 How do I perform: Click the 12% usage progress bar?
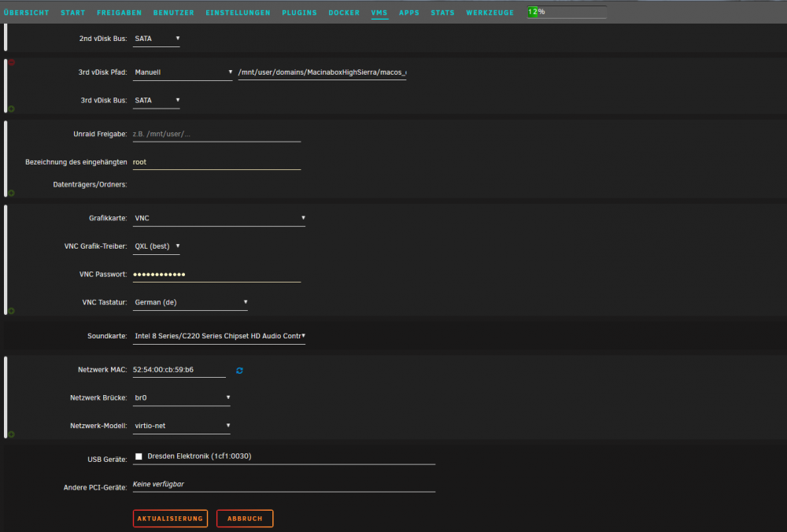click(567, 12)
